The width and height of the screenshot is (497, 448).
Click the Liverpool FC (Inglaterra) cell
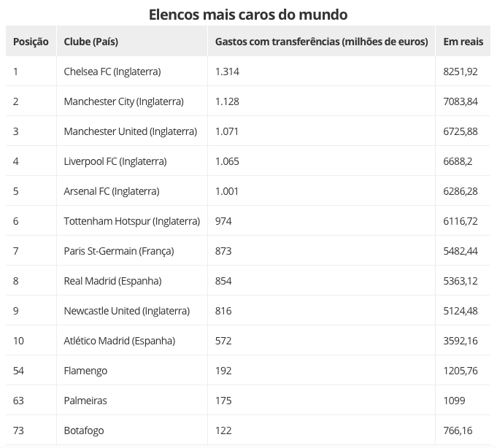pos(115,161)
